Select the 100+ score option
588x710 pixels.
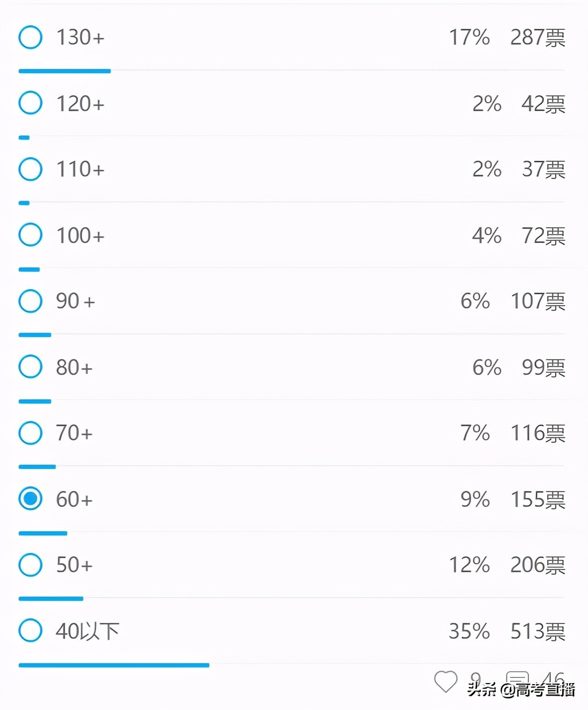tap(30, 235)
